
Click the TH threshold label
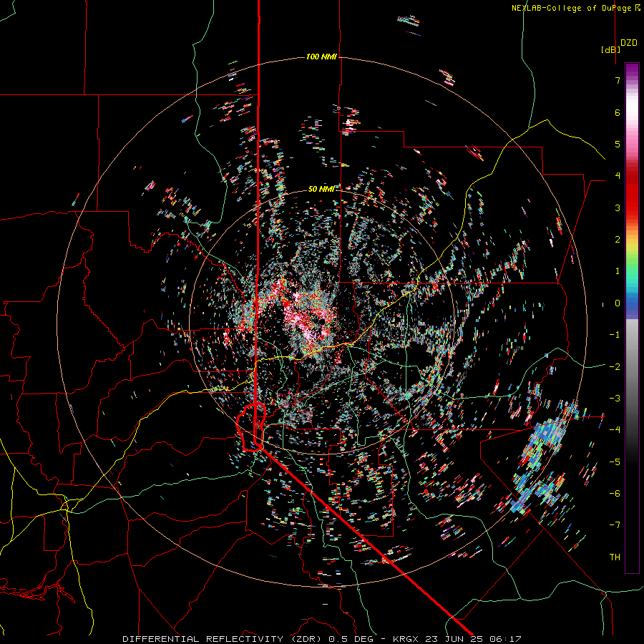(x=615, y=557)
